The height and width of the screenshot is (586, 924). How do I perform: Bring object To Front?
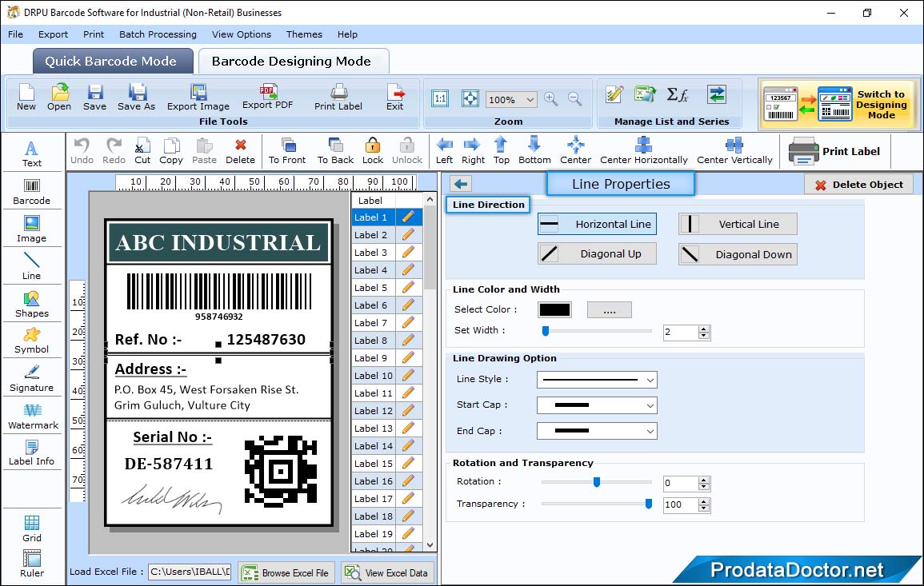tap(287, 151)
